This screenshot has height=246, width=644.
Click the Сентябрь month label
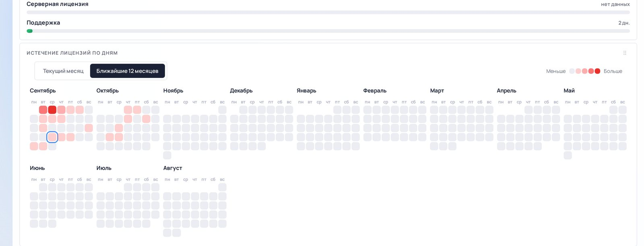tap(43, 91)
